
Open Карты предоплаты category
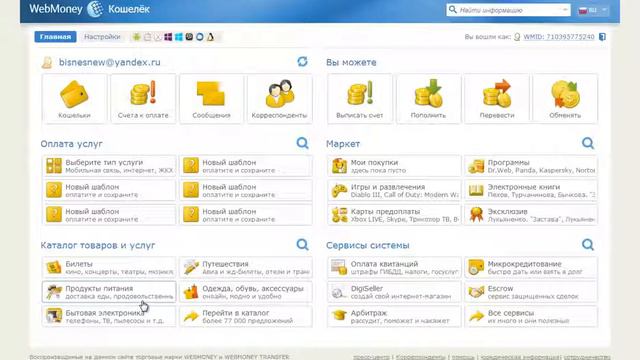click(x=394, y=215)
